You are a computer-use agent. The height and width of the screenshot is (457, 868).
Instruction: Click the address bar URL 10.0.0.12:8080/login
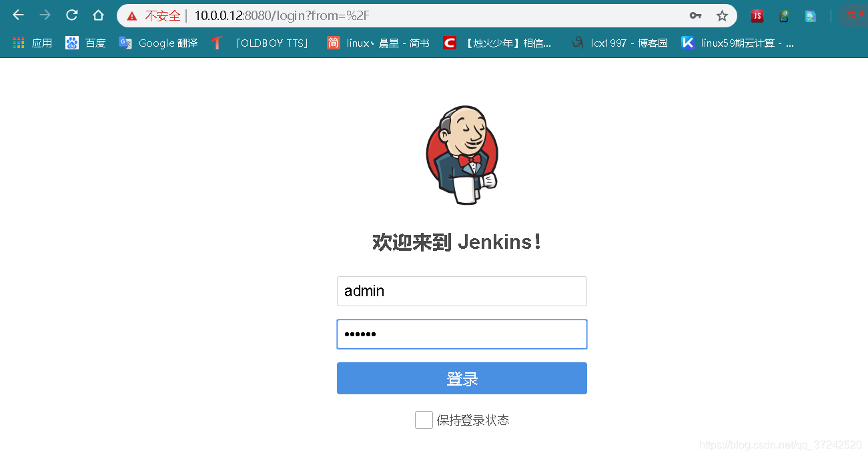coord(282,15)
